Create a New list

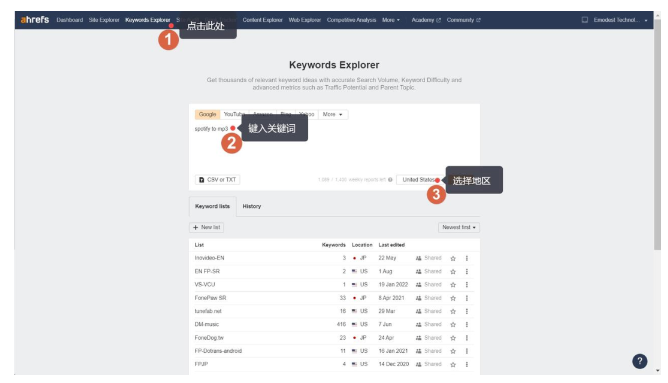[x=206, y=227]
